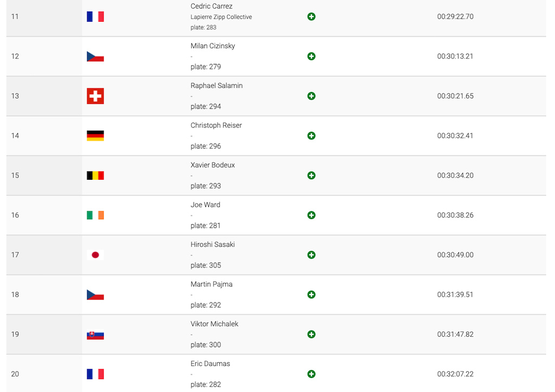
Task: Click the plus icon beside Joe Ward
Action: pos(311,215)
